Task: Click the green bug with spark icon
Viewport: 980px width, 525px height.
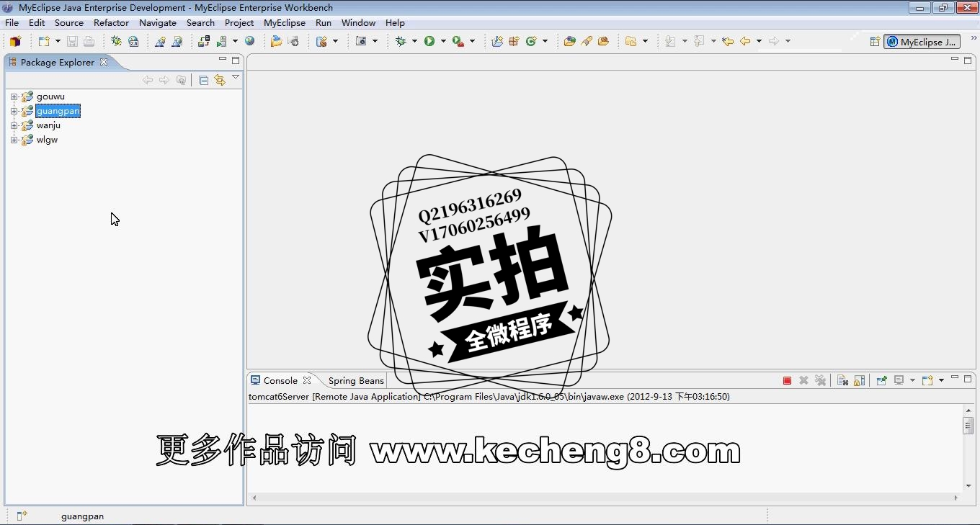Action: (x=116, y=41)
